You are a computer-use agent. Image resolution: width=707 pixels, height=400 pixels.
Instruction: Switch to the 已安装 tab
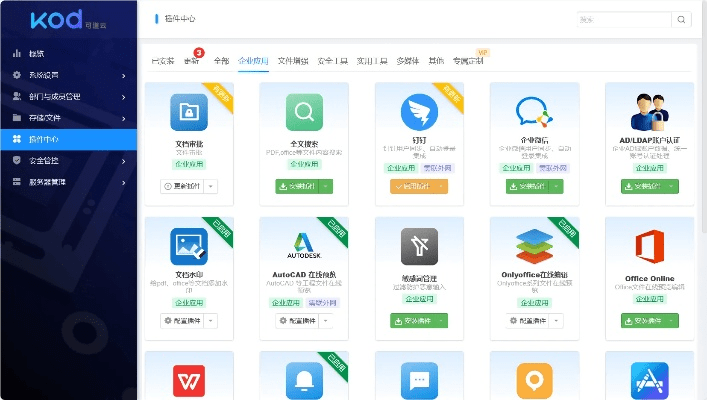tap(163, 60)
